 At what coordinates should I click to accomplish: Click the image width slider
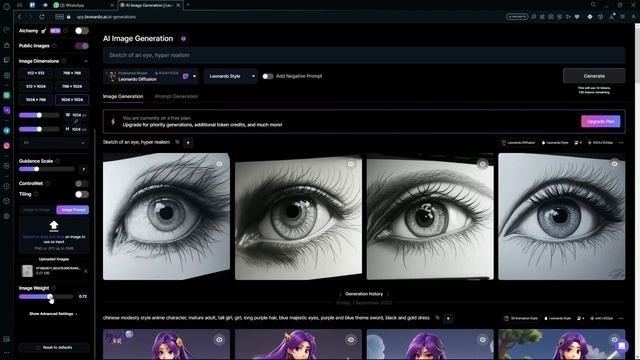tap(39, 116)
